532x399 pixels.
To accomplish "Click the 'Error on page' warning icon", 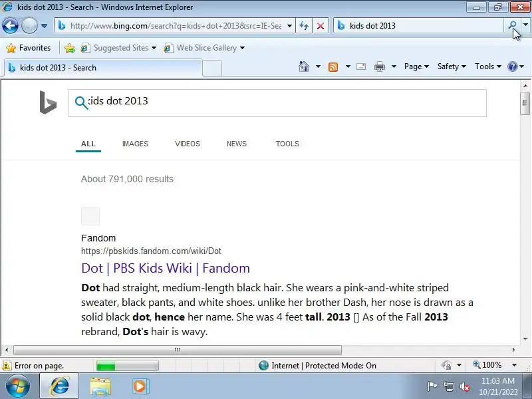I will pyautogui.click(x=7, y=366).
